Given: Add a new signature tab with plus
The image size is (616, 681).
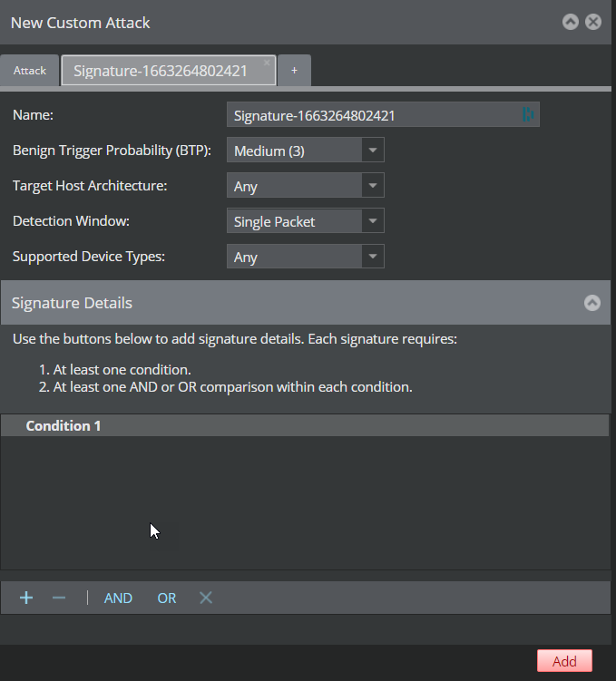Looking at the screenshot, I should coord(294,71).
